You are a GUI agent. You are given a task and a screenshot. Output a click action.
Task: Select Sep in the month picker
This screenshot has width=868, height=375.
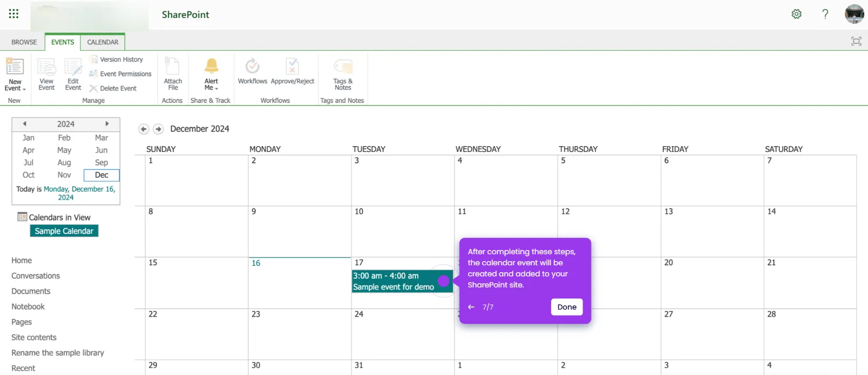(x=101, y=162)
